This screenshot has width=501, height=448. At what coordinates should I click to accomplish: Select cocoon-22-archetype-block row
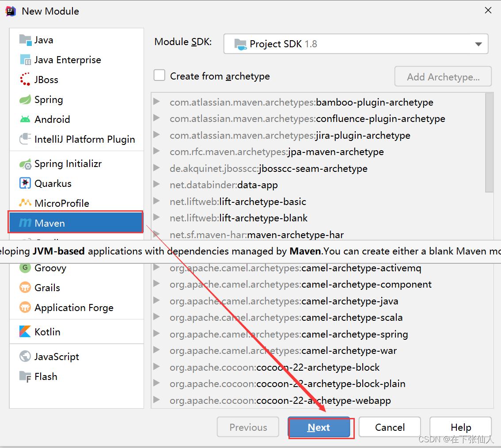(x=318, y=367)
